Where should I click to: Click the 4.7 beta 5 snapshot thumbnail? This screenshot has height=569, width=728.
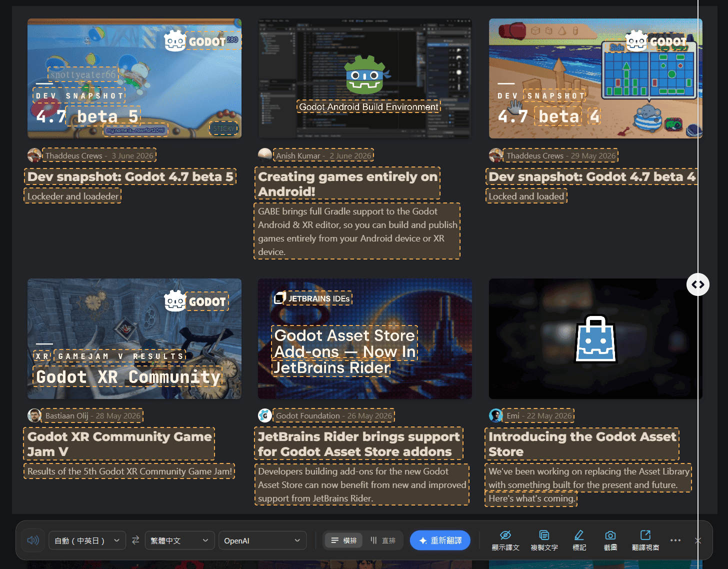point(134,78)
